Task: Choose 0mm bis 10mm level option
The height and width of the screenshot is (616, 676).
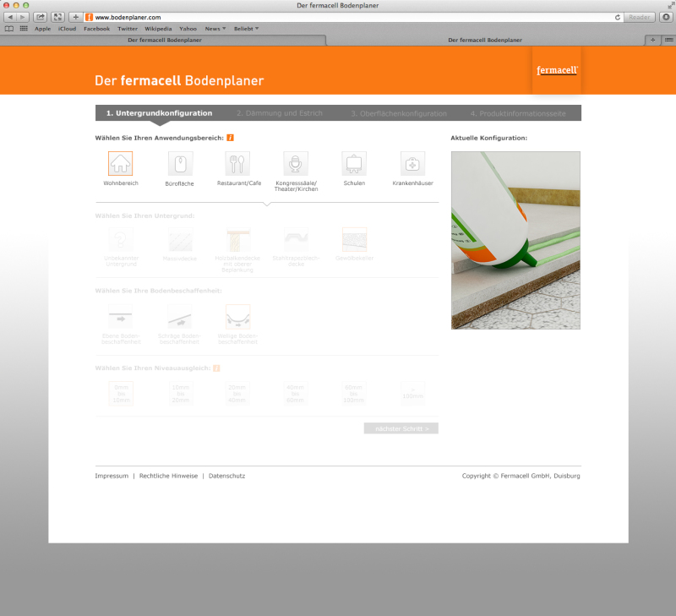Action: click(x=121, y=394)
